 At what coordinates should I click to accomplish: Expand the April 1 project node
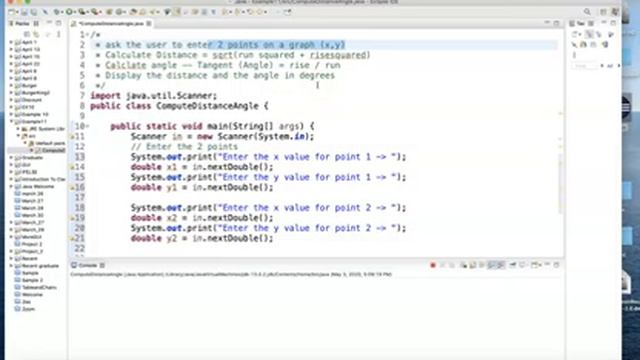(11, 42)
